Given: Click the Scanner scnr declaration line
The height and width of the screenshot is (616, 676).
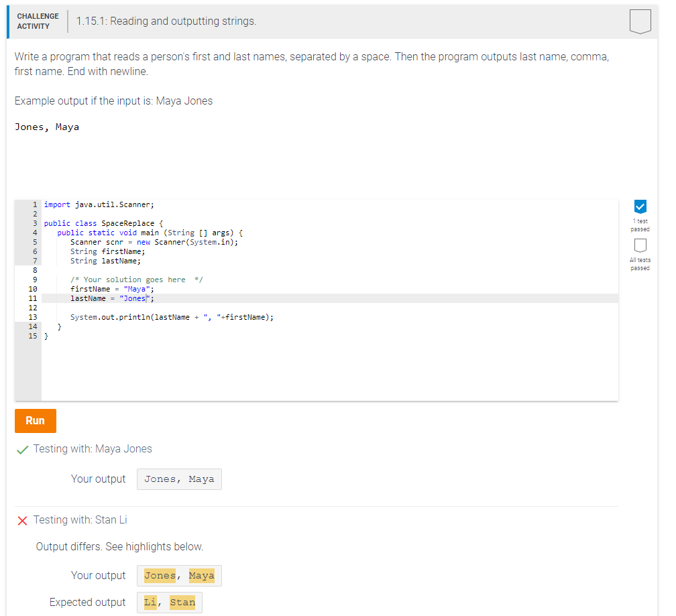Looking at the screenshot, I should (154, 242).
